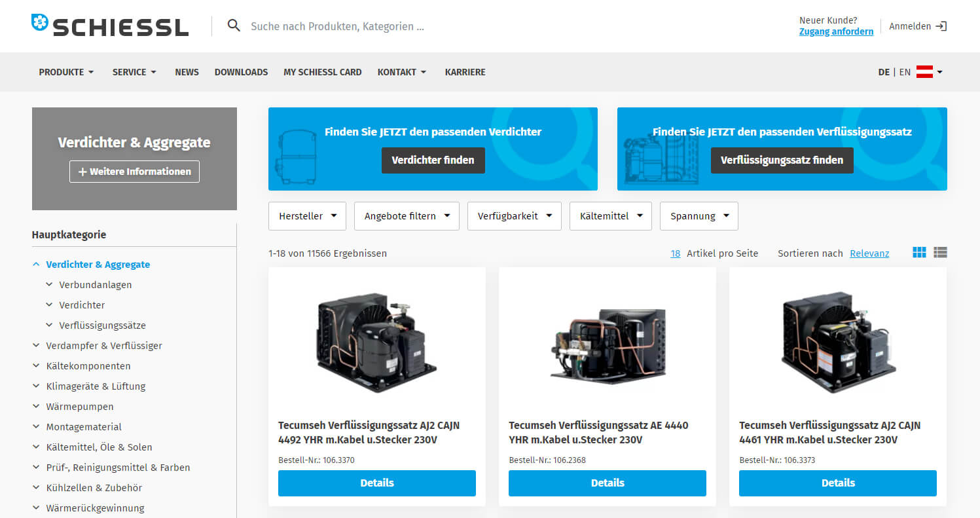980x518 pixels.
Task: Click Weitere Informationen plus button
Action: (134, 172)
